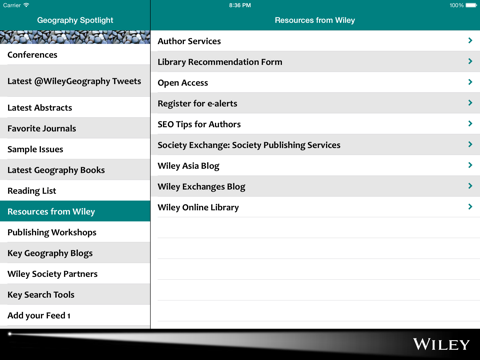This screenshot has height=360, width=480.
Task: Open Latest Geography Books
Action: point(75,170)
